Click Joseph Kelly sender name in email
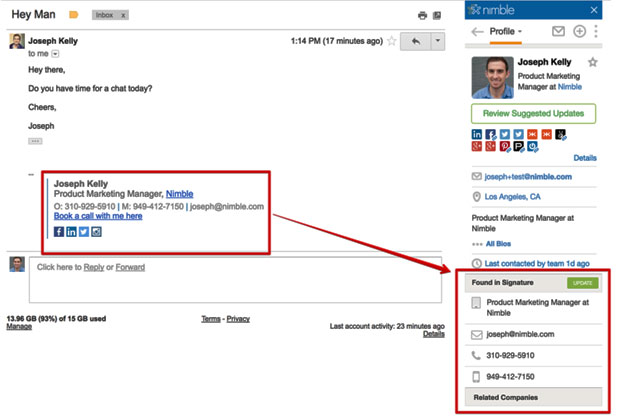 (53, 41)
